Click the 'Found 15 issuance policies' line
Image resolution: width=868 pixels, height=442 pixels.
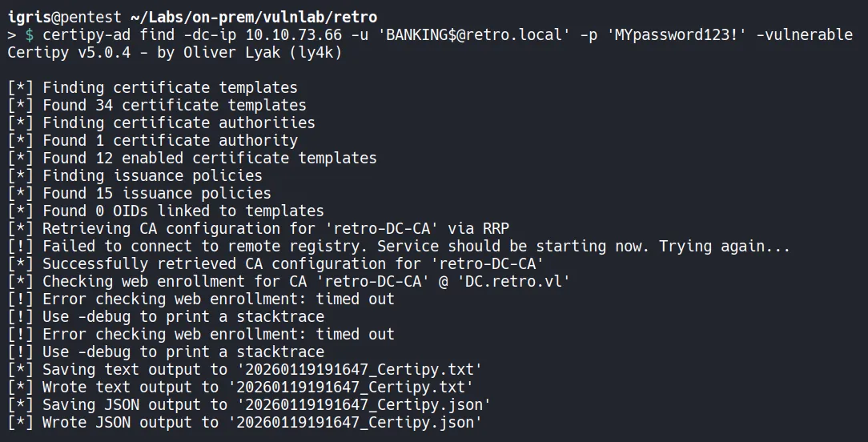click(156, 193)
